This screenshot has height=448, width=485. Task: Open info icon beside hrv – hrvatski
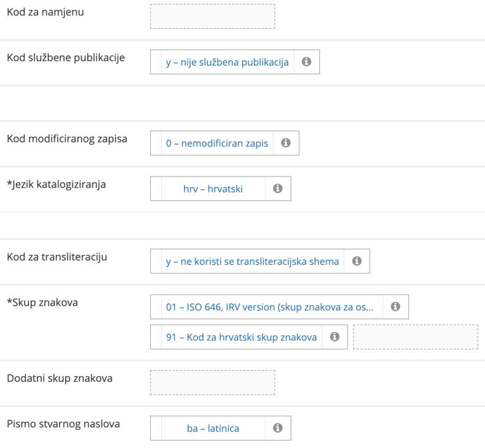[277, 189]
